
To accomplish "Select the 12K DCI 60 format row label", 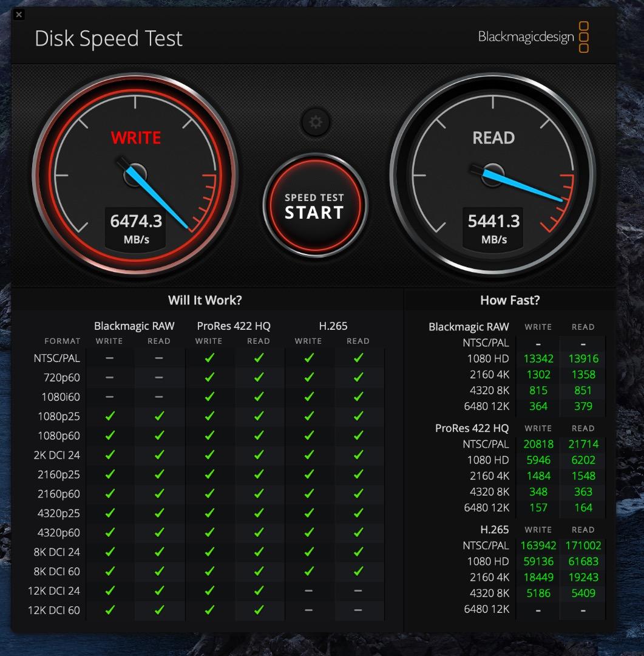I will (x=54, y=610).
